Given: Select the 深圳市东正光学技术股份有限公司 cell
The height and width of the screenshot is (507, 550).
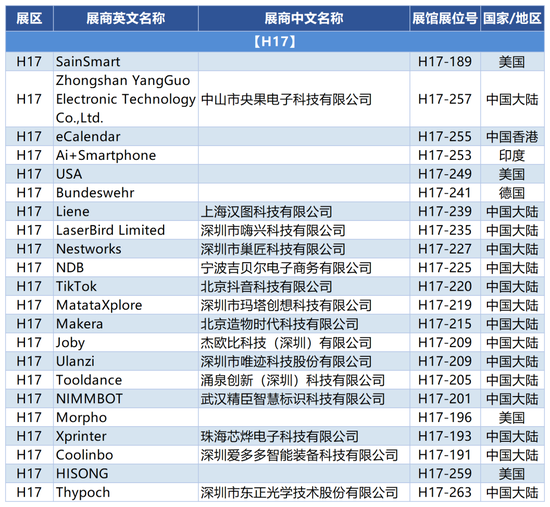Looking at the screenshot, I should 304,492.
